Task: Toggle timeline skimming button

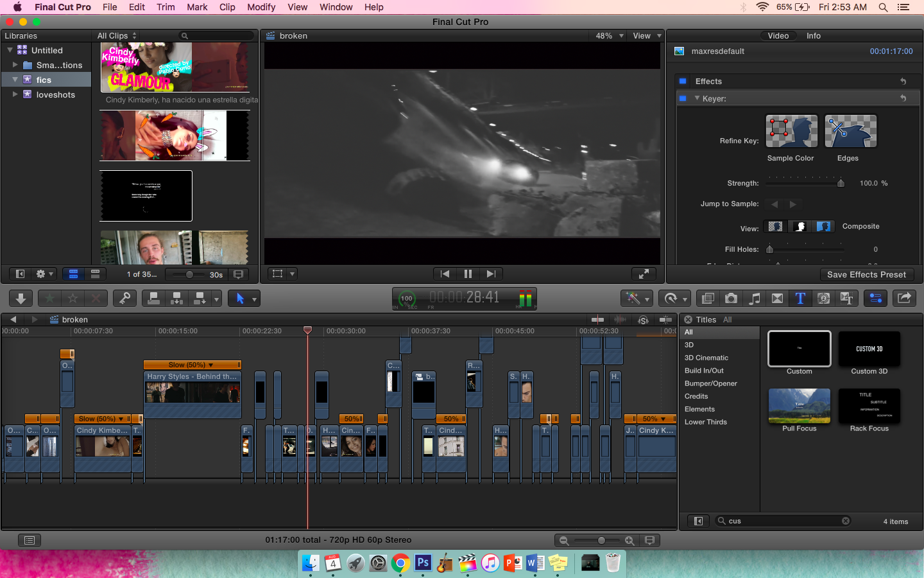Action: 597,320
